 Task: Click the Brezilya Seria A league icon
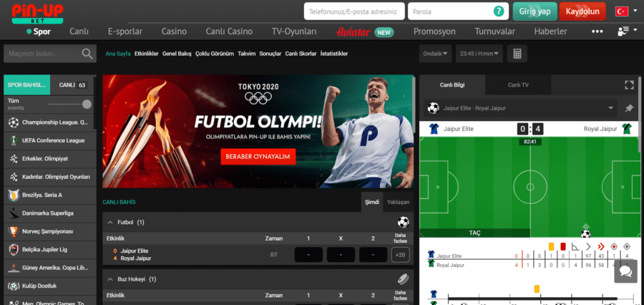(x=14, y=195)
